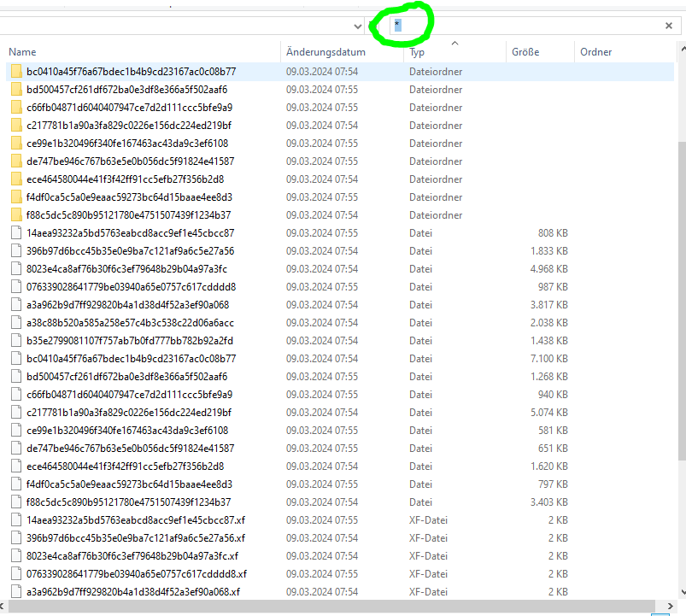Select the de747be946c767 folder name

(130, 161)
